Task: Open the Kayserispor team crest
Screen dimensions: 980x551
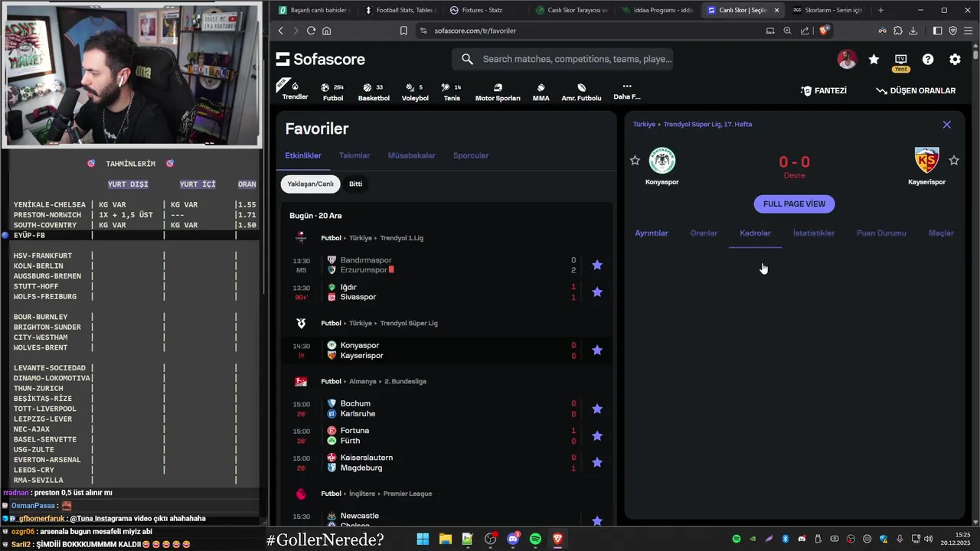Action: pyautogui.click(x=926, y=161)
